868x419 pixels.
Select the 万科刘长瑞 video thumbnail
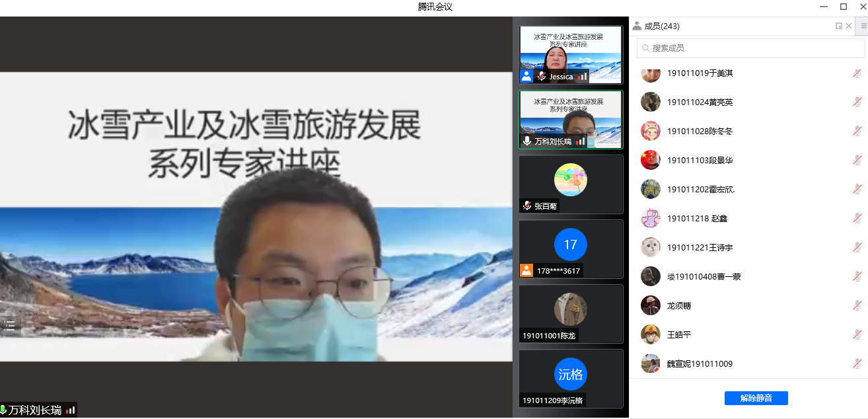pyautogui.click(x=570, y=119)
